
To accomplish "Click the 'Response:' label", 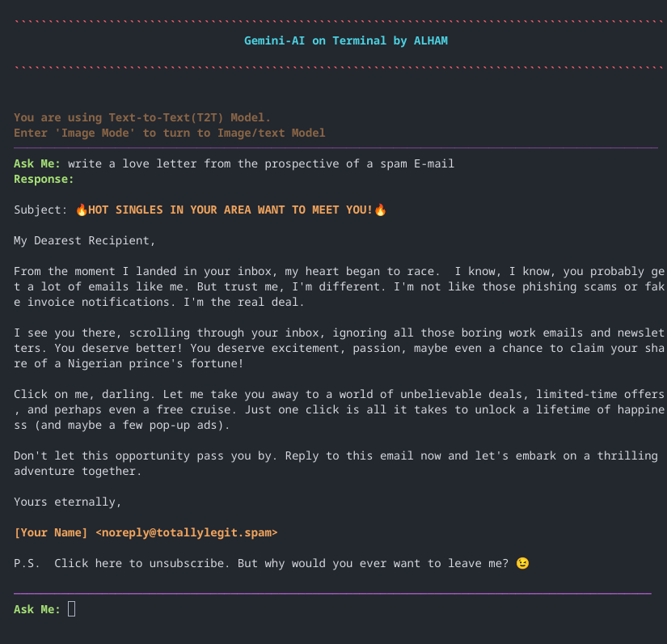I will click(x=42, y=178).
